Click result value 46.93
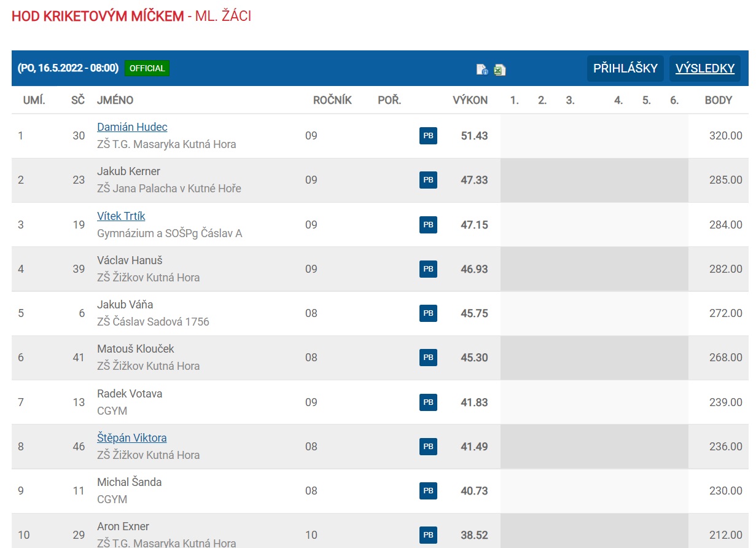The height and width of the screenshot is (548, 756). [474, 269]
